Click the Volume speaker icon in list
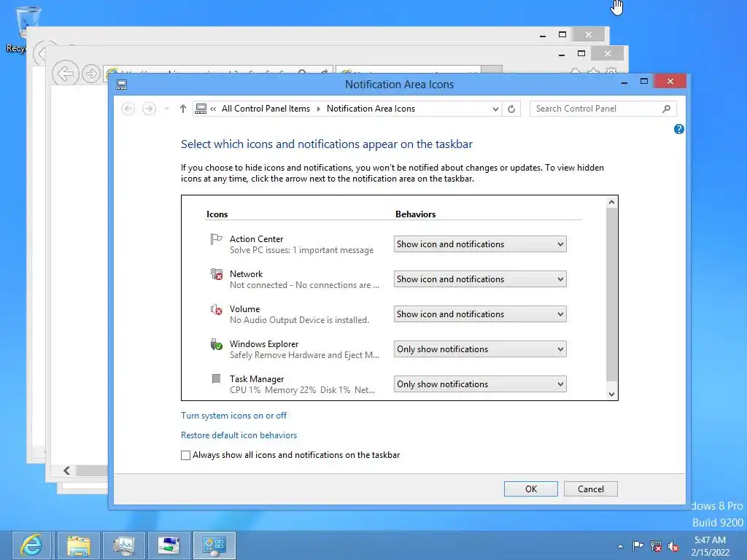 216,309
